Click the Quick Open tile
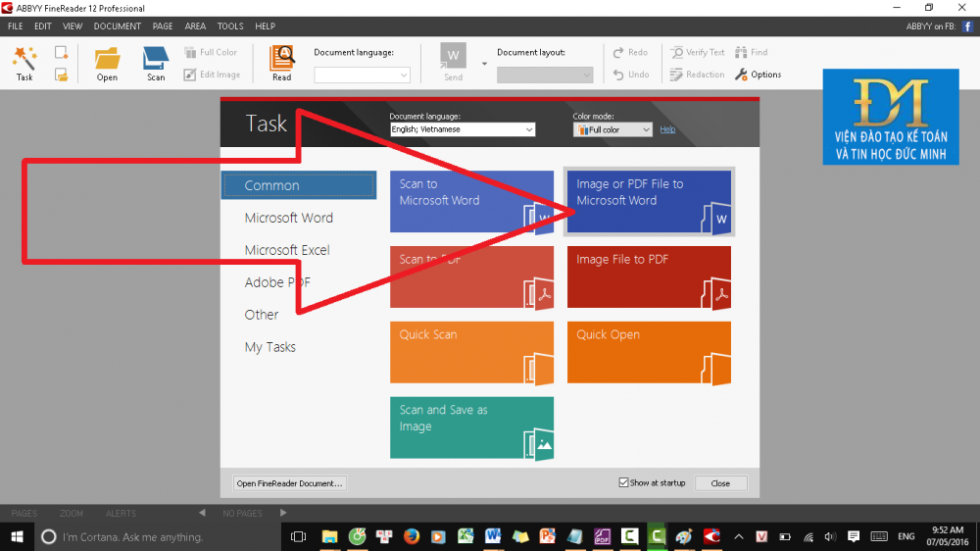 point(649,352)
